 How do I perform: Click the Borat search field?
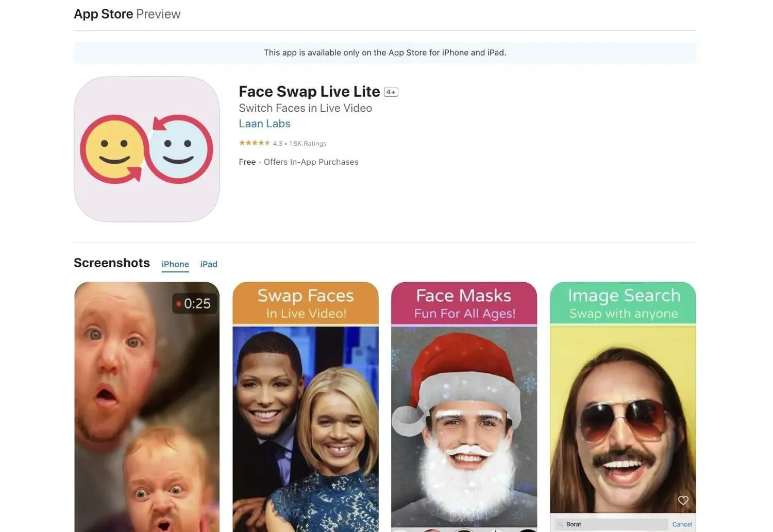[x=612, y=524]
